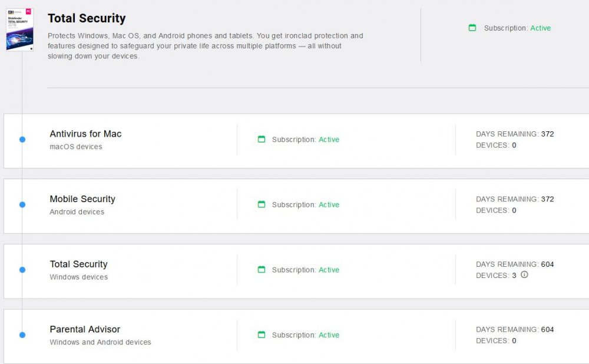The image size is (589, 364).
Task: Click DAYS REMAINING: 372 for Mobile Security
Action: 515,199
